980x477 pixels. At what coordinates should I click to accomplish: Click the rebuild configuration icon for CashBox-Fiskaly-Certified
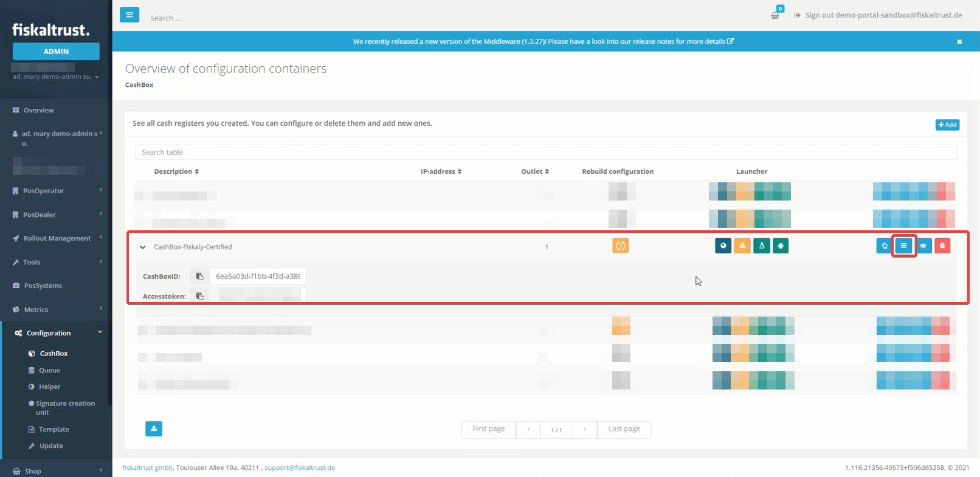620,246
